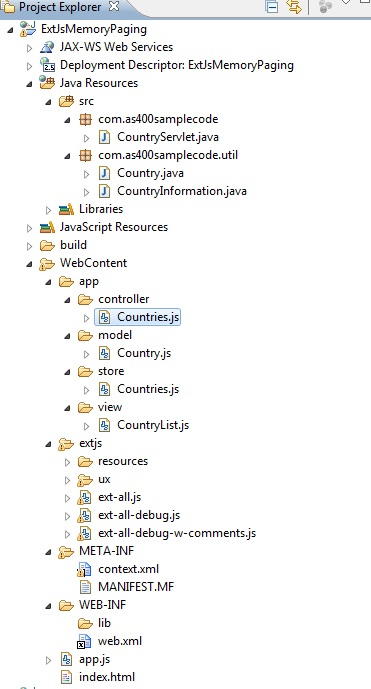Click the index.html file icon
Screen dimensions: 371x689
pyautogui.click(x=66, y=677)
